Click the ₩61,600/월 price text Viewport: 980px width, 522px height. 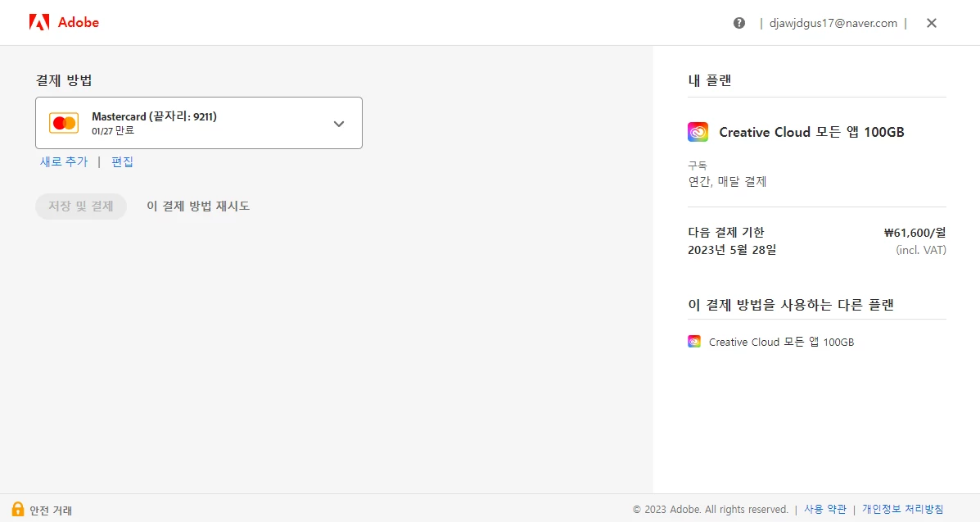[915, 233]
